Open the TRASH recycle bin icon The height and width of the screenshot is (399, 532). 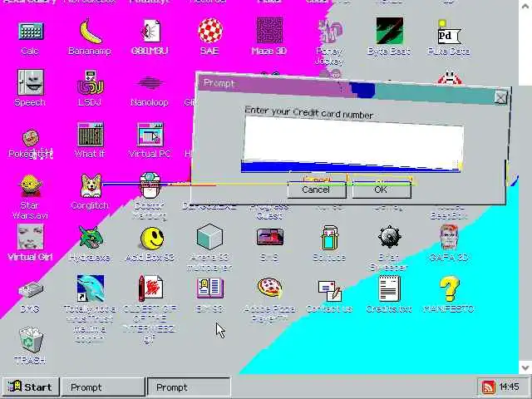[31, 340]
